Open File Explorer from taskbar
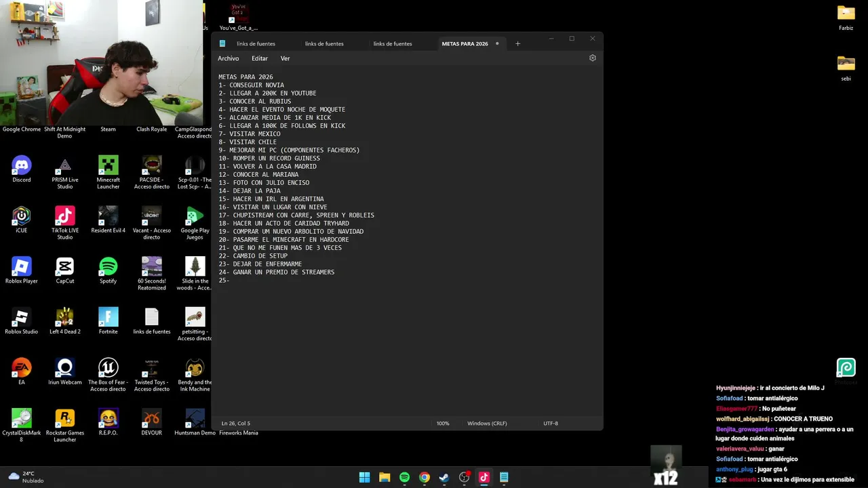The image size is (868, 488). (384, 477)
